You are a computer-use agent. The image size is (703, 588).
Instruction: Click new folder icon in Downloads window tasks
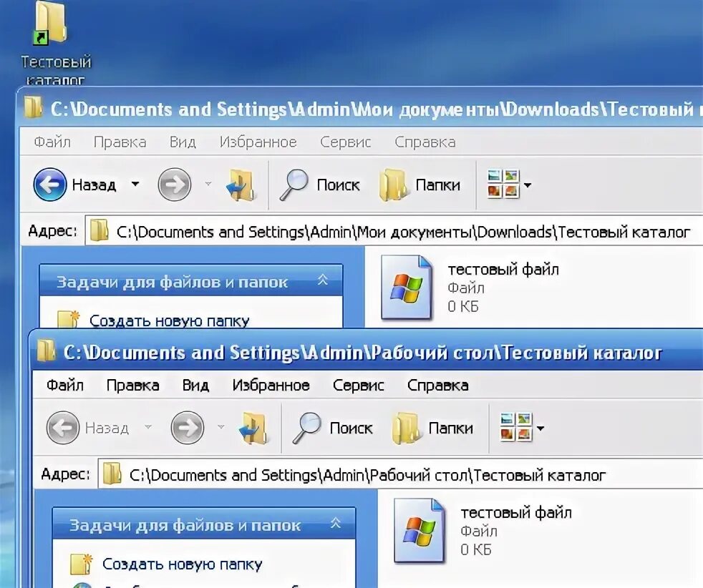(68, 319)
